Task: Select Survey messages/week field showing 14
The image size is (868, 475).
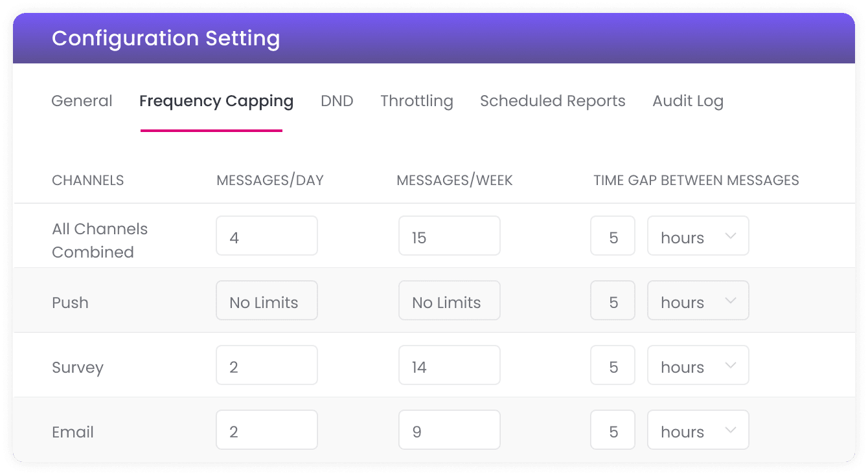Action: (450, 365)
